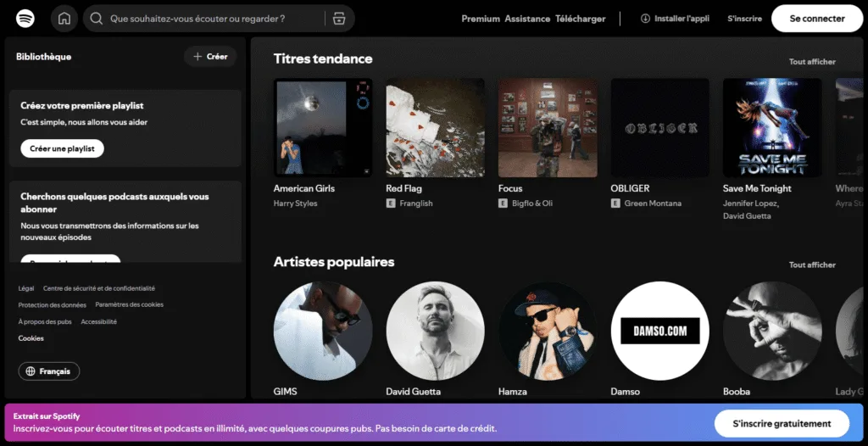Click the Hamza name label
Image resolution: width=868 pixels, height=446 pixels.
(x=512, y=392)
